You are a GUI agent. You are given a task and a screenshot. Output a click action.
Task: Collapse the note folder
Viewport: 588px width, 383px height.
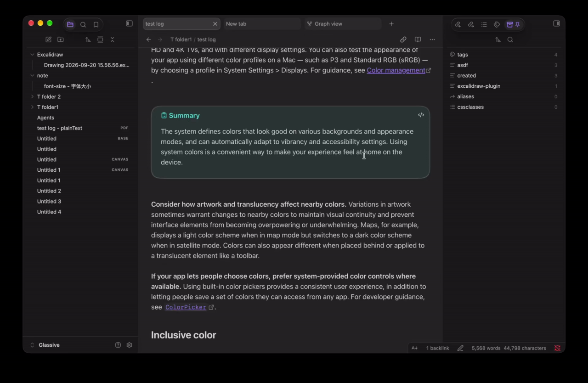tap(32, 76)
